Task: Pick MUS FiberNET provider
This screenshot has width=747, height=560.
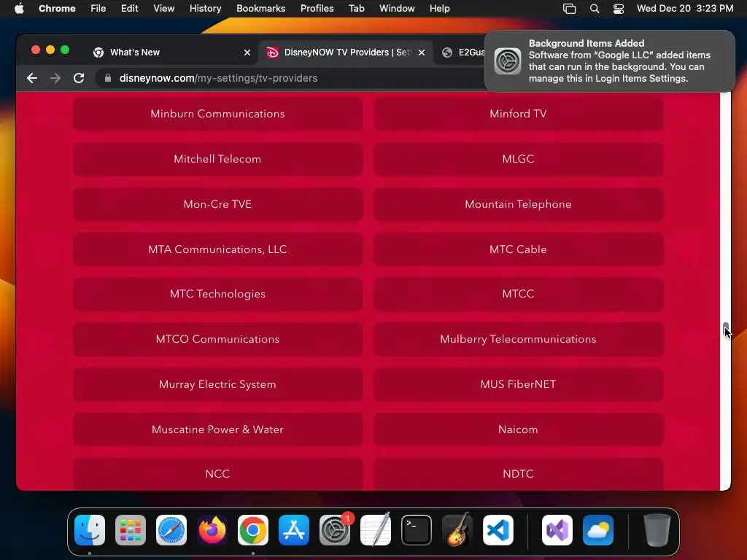Action: coord(519,384)
